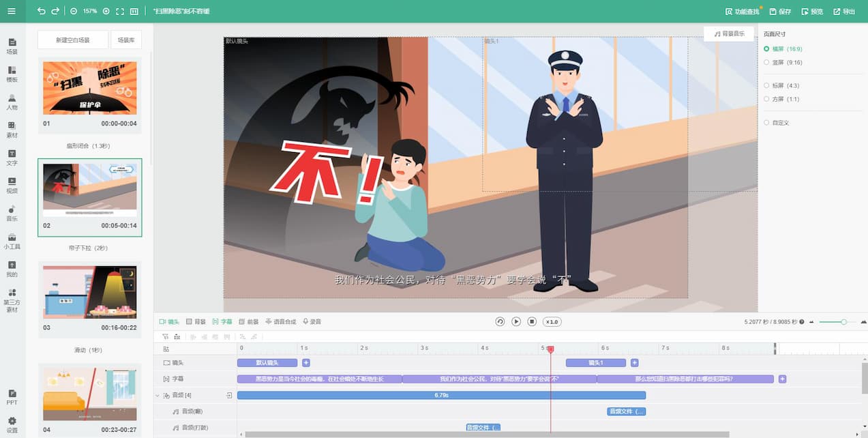Screen dimensions: 868x438
Task: Open the 人物 characters panel in sidebar
Action: pos(12,102)
